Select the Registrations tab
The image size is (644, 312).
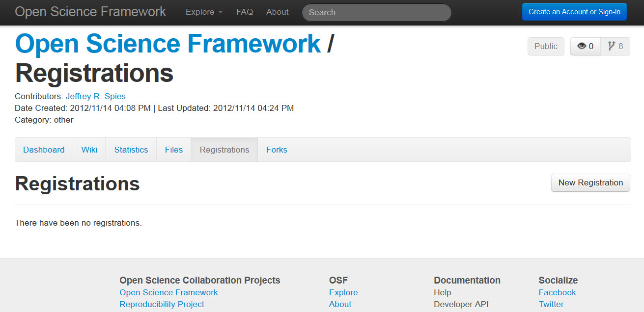pyautogui.click(x=224, y=150)
